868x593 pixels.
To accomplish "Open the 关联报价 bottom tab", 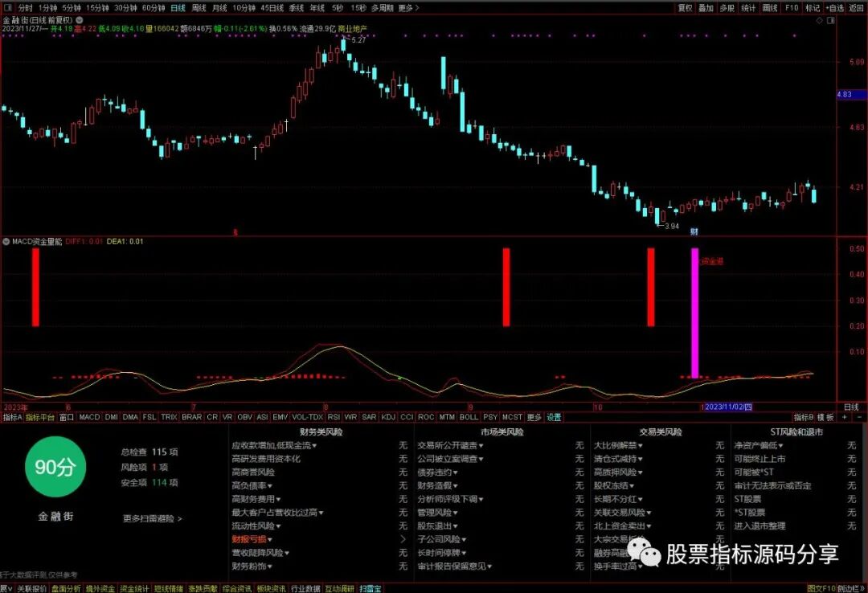I will click(x=31, y=588).
